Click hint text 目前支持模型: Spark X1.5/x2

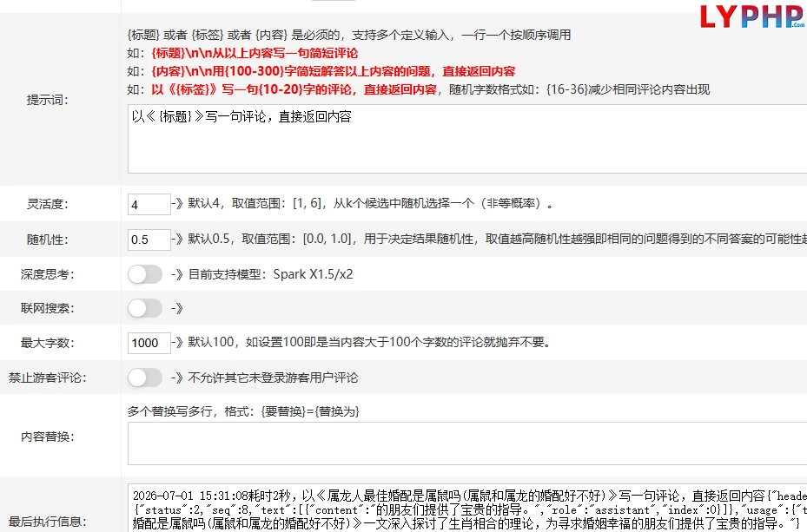pyautogui.click(x=271, y=274)
